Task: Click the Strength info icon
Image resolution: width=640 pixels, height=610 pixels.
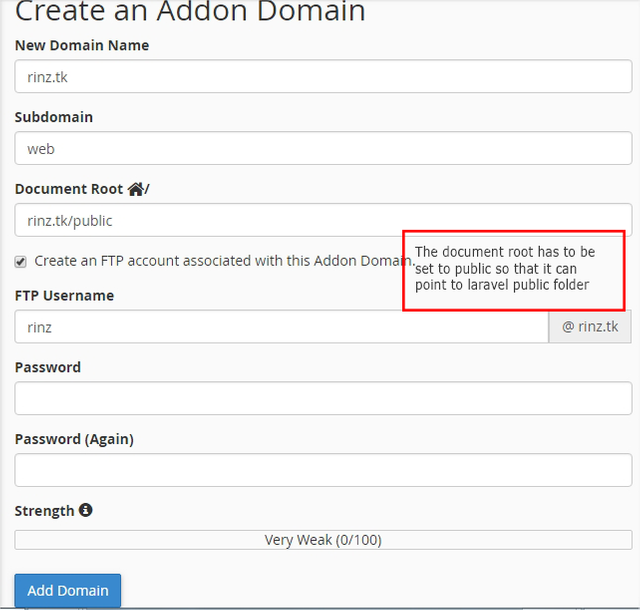Action: pyautogui.click(x=85, y=510)
